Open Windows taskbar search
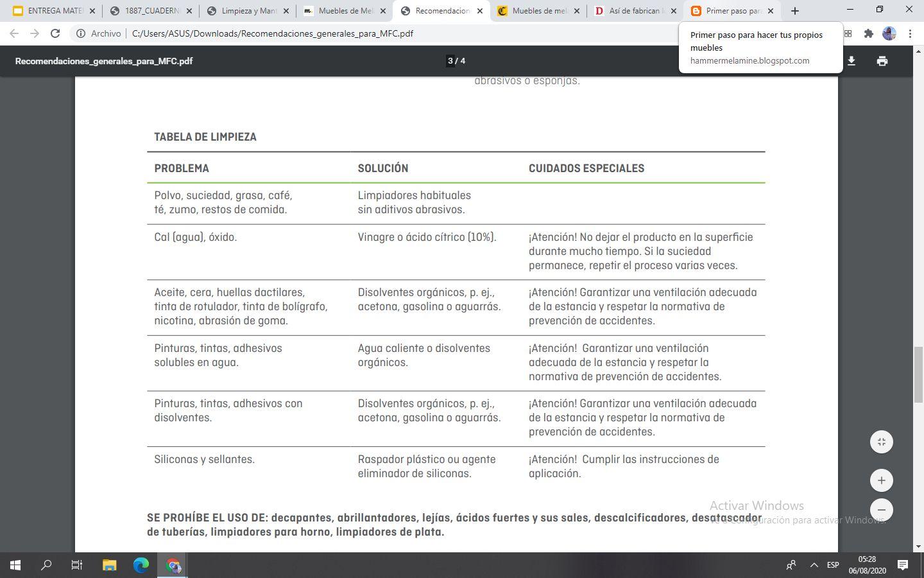Viewport: 924px width, 578px height. coord(46,565)
